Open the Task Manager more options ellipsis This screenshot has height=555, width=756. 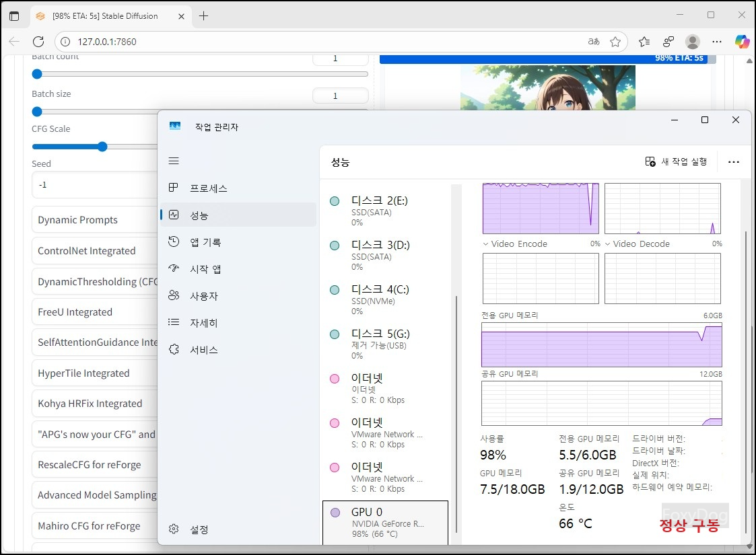733,162
